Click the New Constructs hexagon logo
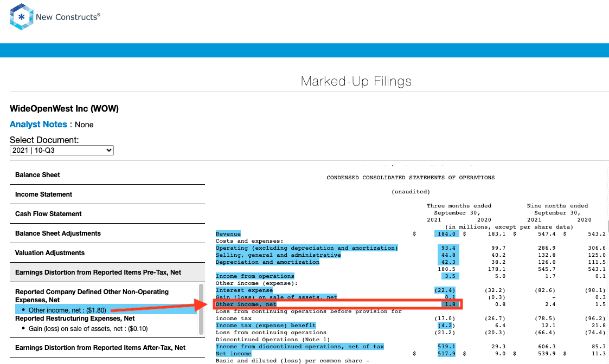Screen dimensions: 609x364 (21, 17)
